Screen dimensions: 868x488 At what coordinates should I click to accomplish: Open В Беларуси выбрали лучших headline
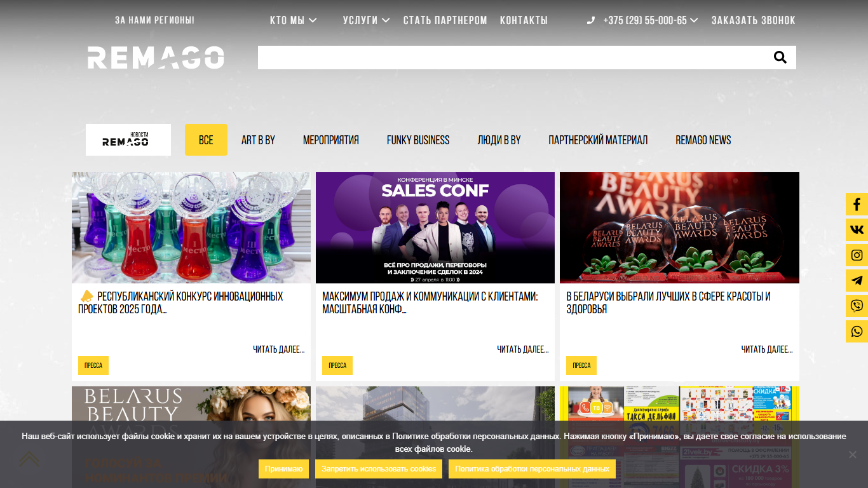[x=668, y=303]
